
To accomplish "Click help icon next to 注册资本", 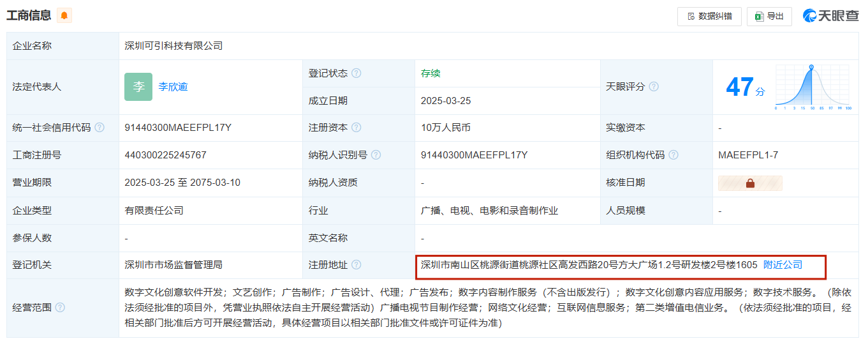I will [357, 128].
